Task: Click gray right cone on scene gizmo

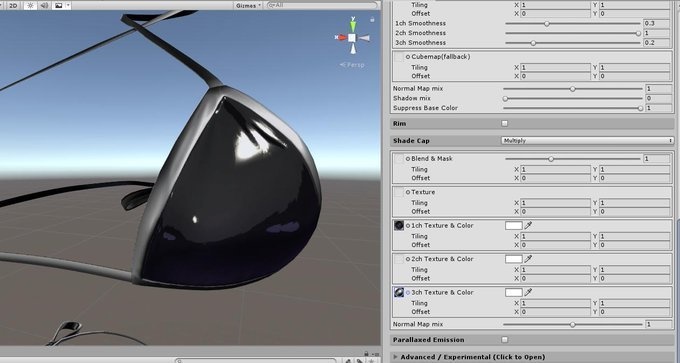Action: [364, 38]
